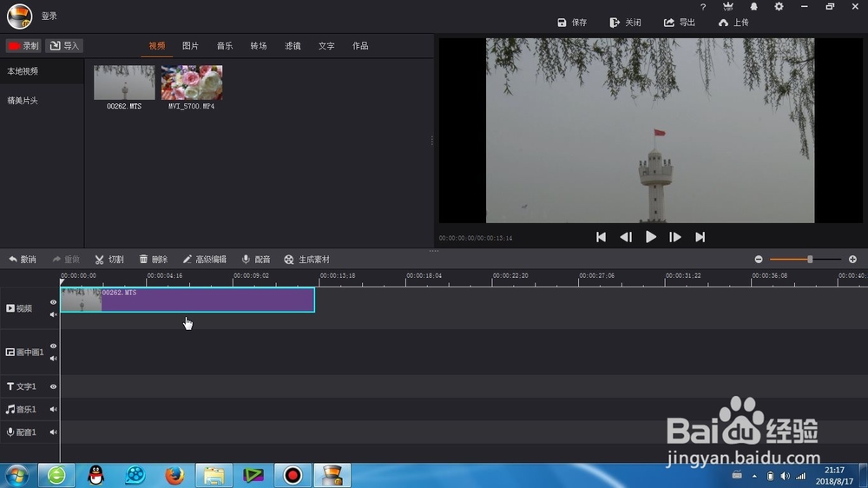Mute the 配音1 track

53,432
